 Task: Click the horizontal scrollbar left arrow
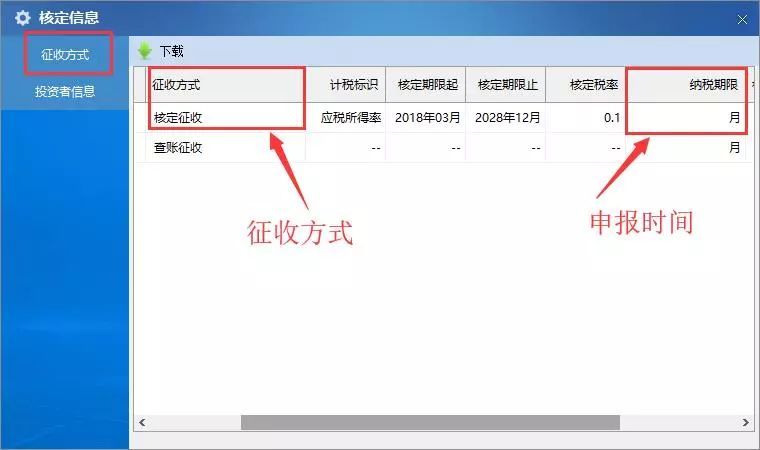(x=142, y=422)
